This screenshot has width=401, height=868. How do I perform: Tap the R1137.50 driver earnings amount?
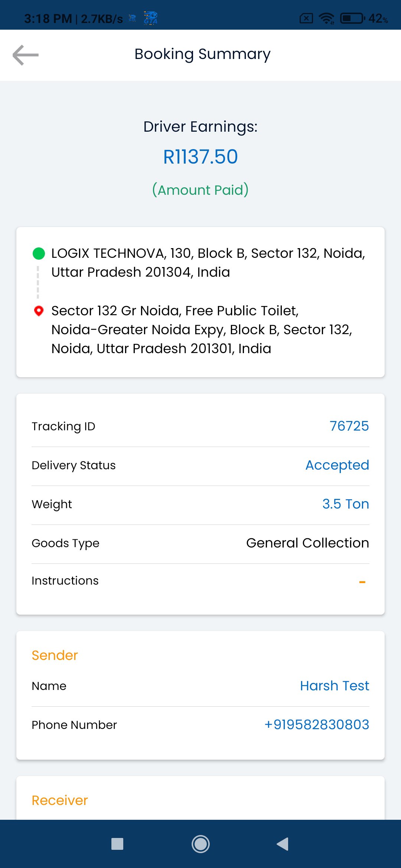pos(200,157)
